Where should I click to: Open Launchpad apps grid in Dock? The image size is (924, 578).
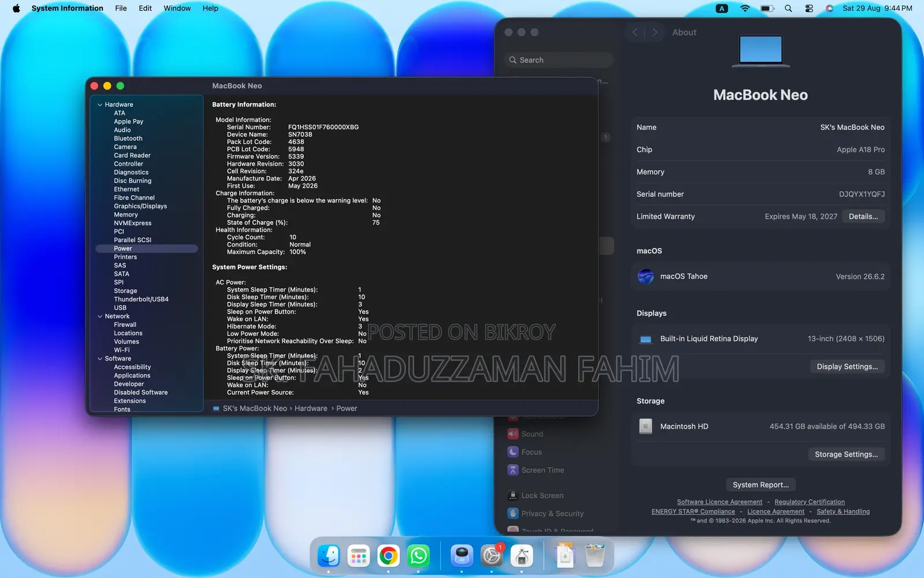pyautogui.click(x=359, y=556)
